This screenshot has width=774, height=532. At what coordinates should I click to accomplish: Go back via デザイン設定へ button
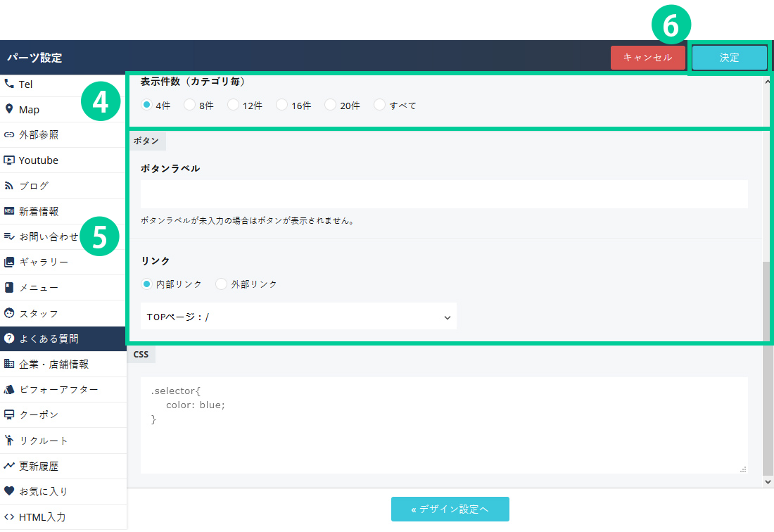click(450, 509)
